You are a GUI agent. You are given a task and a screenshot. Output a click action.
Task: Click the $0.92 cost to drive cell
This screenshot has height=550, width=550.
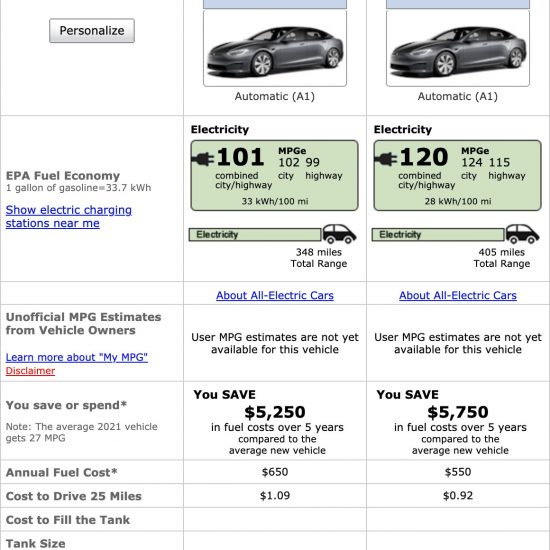tap(458, 496)
